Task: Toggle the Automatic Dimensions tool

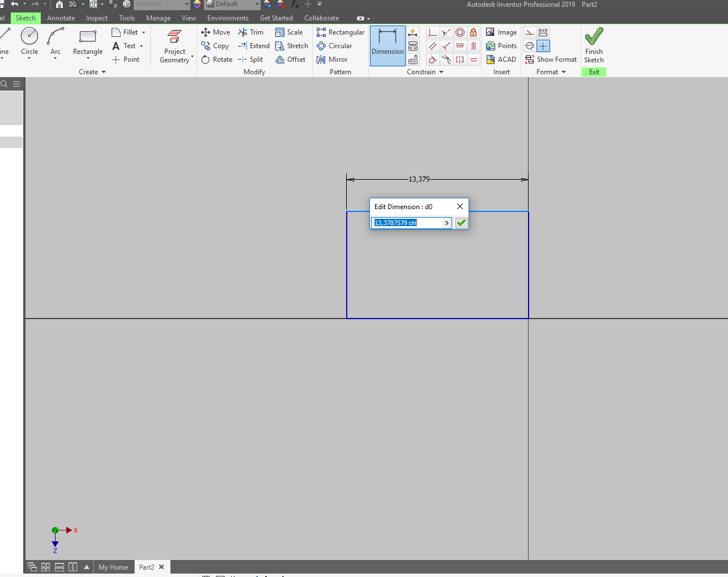Action: tap(413, 32)
